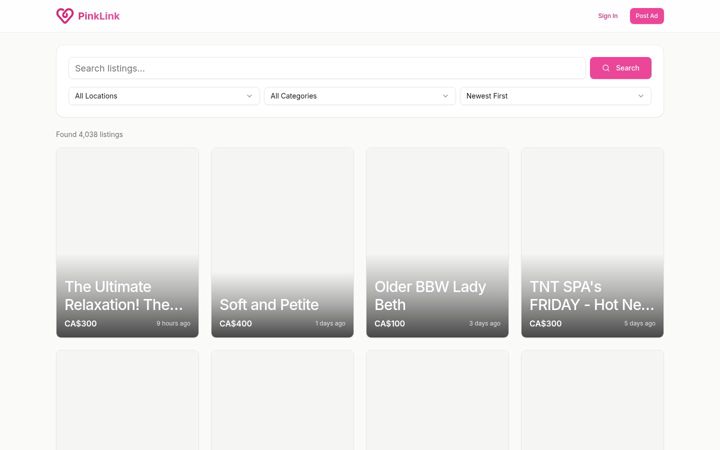
Task: Open the Older BBW Lady Beth listing
Action: point(437,242)
